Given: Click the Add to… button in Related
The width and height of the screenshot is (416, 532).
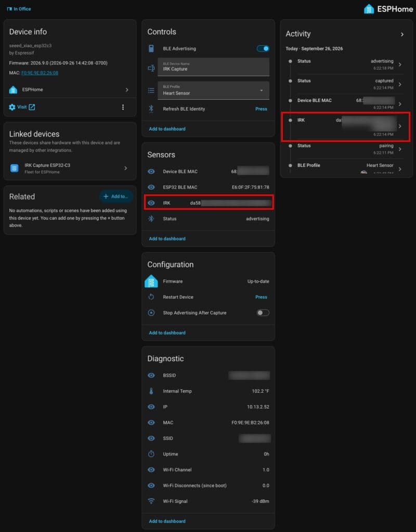Looking at the screenshot, I should [x=116, y=196].
